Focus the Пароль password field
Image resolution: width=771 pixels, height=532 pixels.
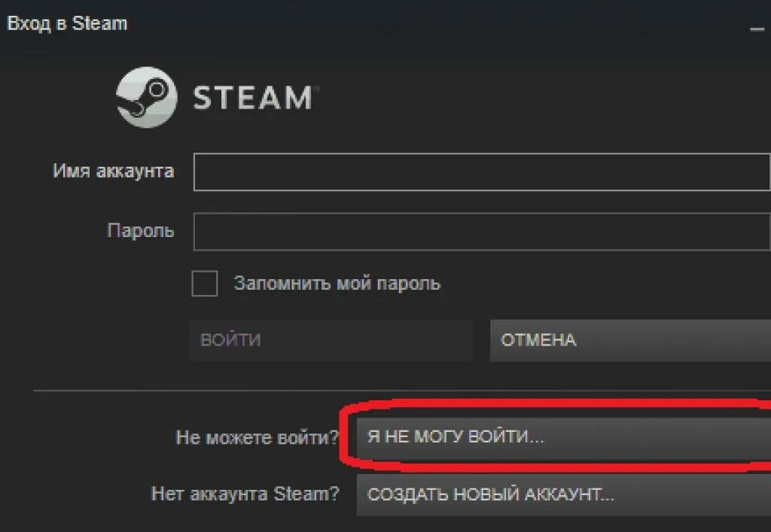[482, 231]
